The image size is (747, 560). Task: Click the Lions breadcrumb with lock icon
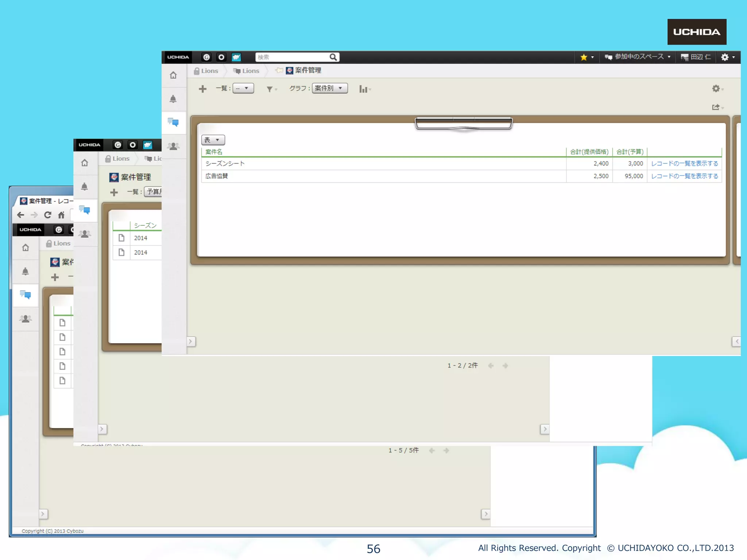(206, 71)
